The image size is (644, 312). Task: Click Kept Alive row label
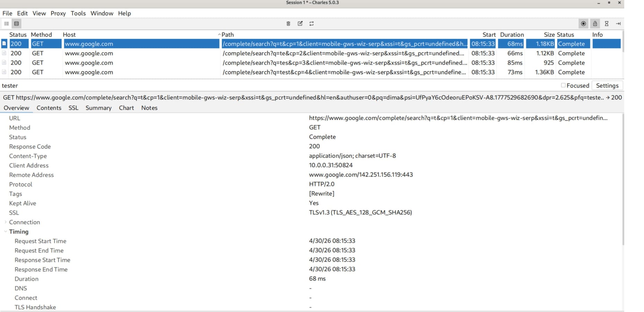23,203
